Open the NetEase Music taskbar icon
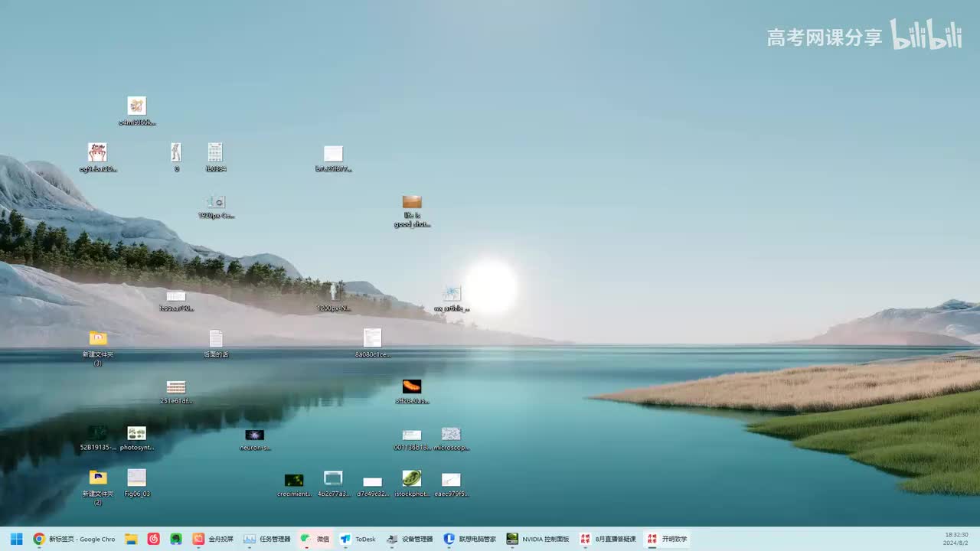This screenshot has height=551, width=980. [153, 539]
